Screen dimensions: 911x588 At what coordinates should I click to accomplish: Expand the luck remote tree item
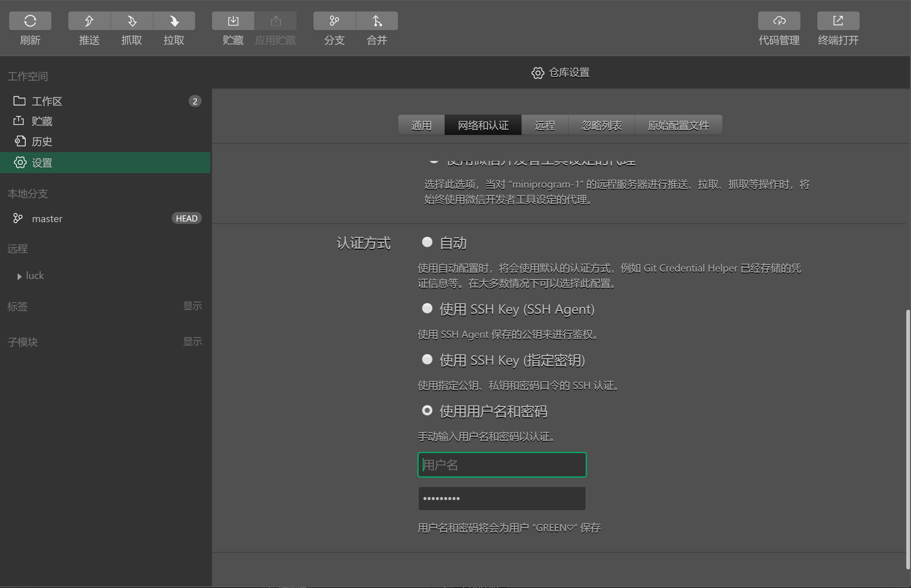tap(20, 277)
